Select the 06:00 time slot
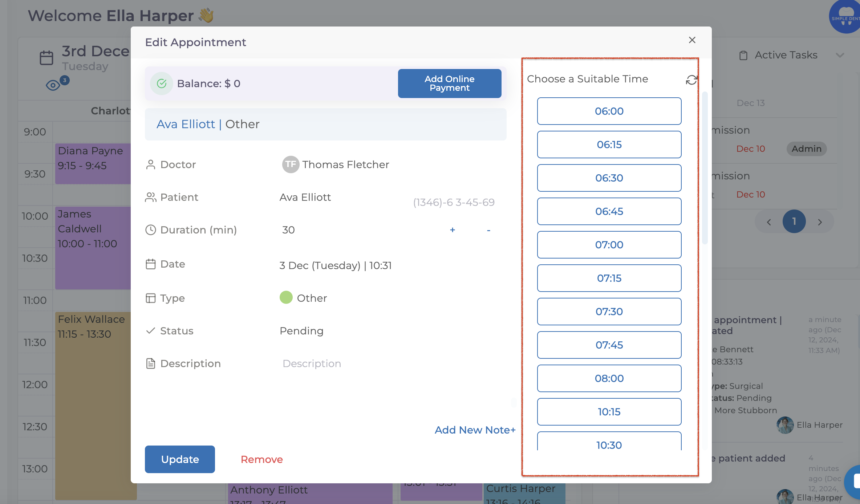Screen dimensions: 860x504 tap(609, 111)
